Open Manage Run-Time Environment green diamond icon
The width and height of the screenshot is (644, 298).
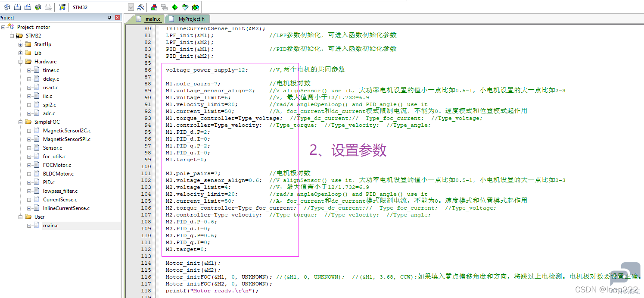click(x=174, y=7)
